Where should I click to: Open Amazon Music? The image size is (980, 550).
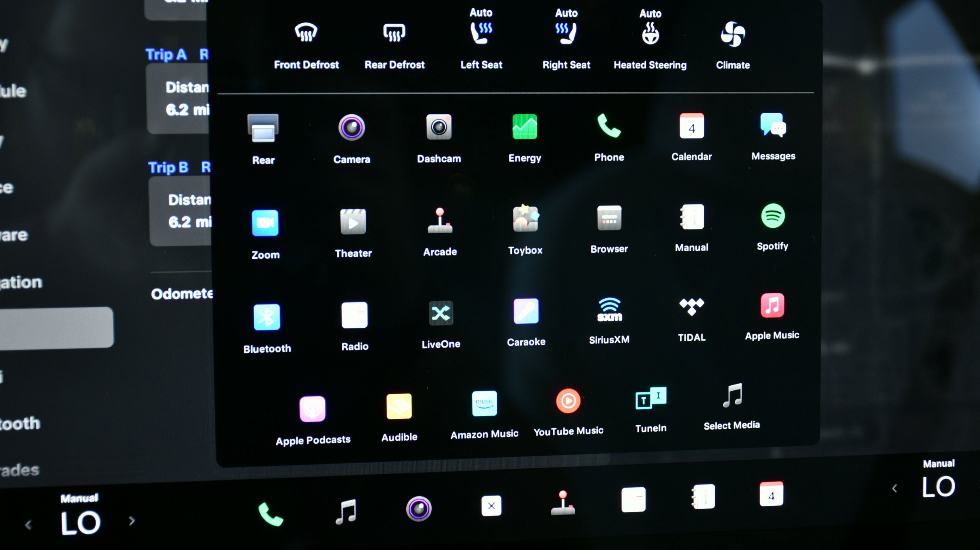(484, 415)
